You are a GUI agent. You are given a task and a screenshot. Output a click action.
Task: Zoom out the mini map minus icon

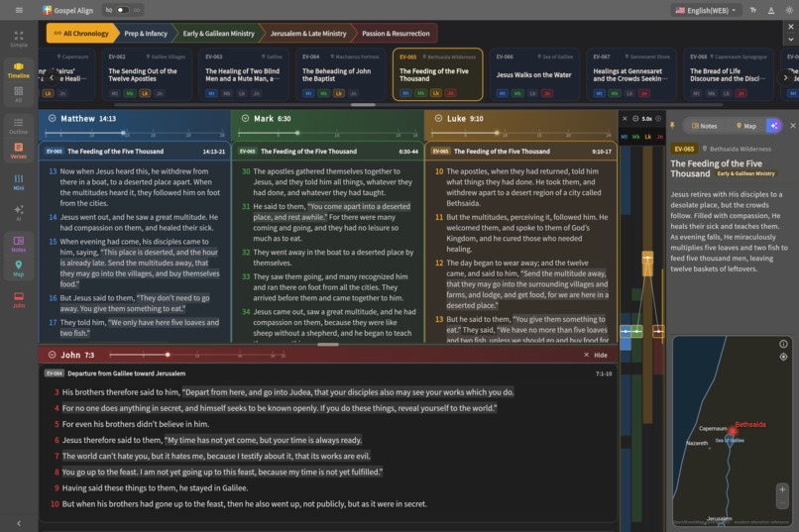(x=635, y=119)
